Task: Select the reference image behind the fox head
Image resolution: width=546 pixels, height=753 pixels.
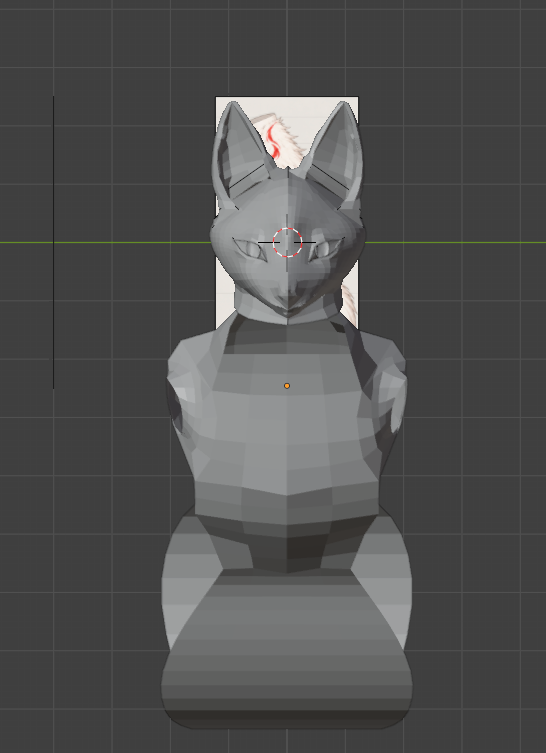Action: tap(287, 213)
